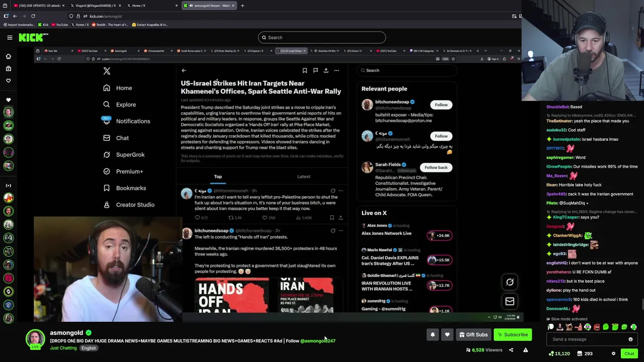The image size is (644, 362).
Task: Open the channel points 15,120 counter
Action: click(x=559, y=353)
